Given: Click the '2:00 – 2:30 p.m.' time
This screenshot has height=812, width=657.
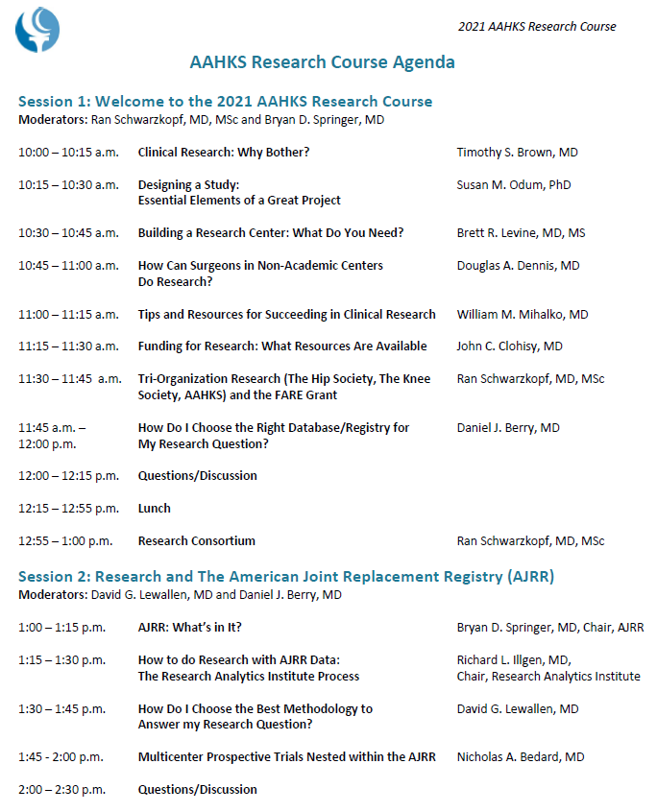Looking at the screenshot, I should point(61,790).
